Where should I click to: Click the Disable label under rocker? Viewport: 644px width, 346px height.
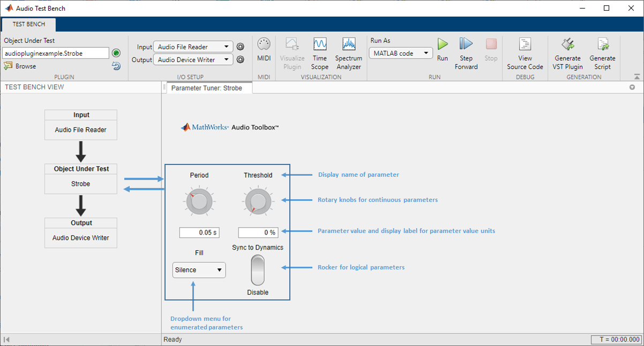(258, 292)
